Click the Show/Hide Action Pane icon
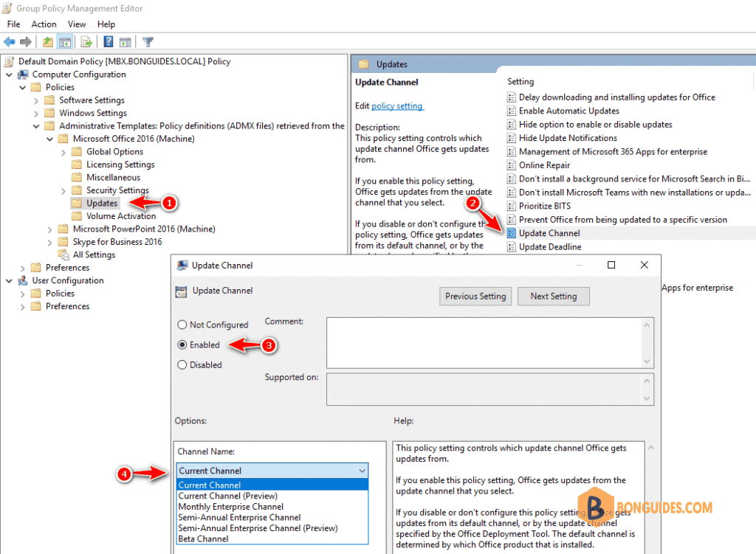 [x=126, y=42]
